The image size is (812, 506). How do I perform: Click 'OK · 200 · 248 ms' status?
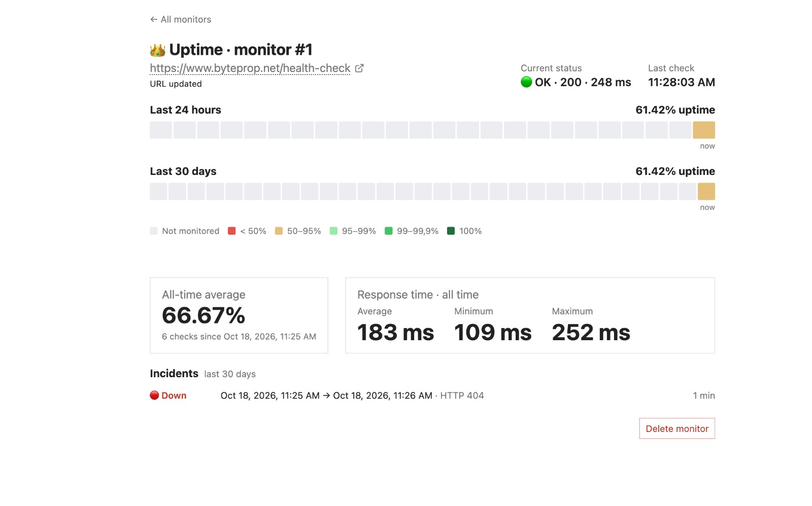point(583,82)
